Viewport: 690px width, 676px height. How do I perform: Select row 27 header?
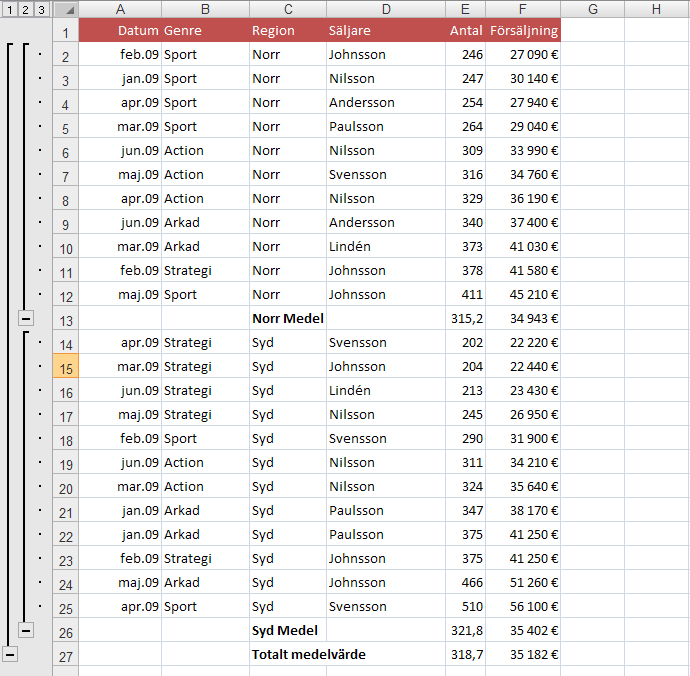[x=66, y=654]
